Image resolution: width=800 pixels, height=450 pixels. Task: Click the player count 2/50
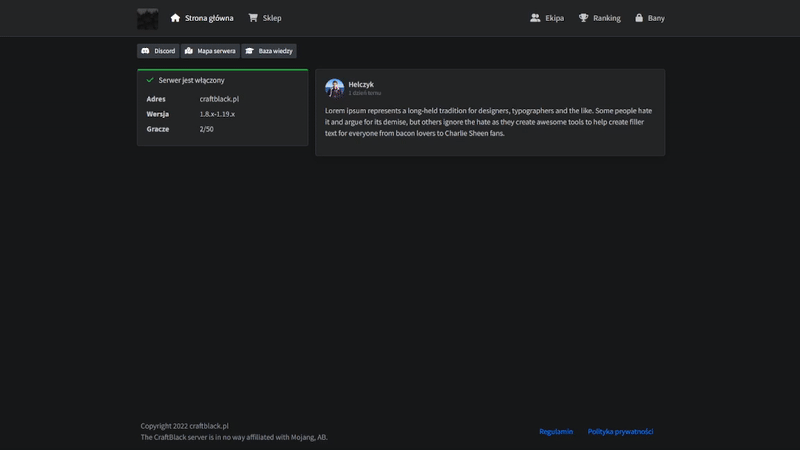(207, 129)
